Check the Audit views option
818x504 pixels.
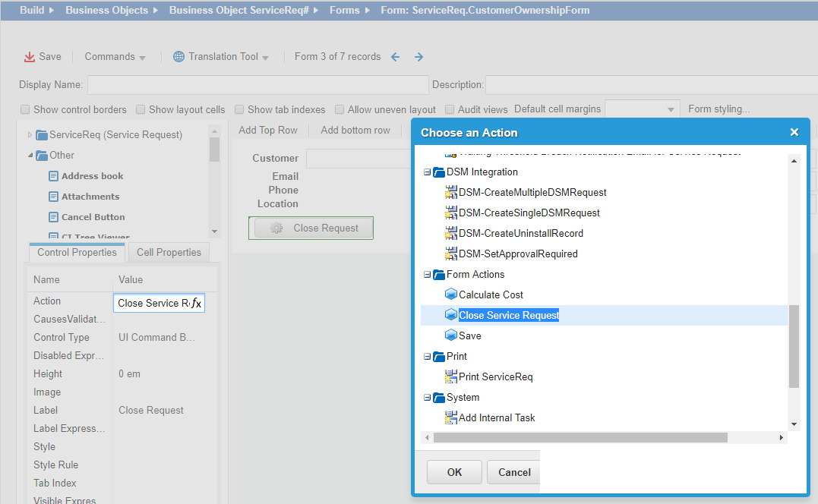coord(450,109)
